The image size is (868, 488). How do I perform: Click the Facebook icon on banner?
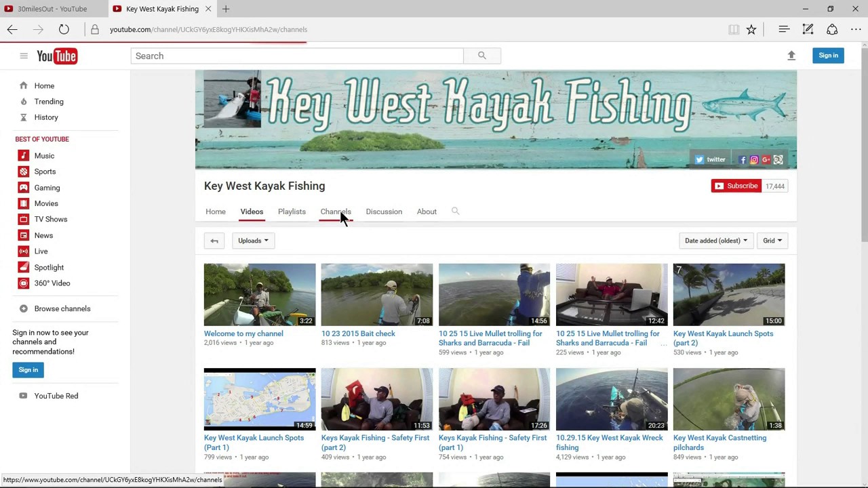(x=743, y=160)
